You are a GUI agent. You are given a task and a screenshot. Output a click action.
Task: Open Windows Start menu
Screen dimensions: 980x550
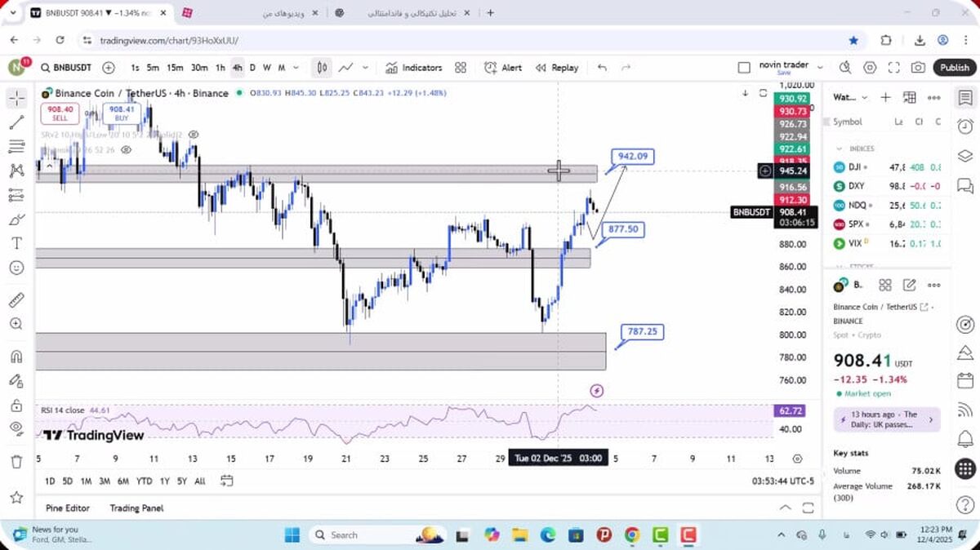coord(292,535)
